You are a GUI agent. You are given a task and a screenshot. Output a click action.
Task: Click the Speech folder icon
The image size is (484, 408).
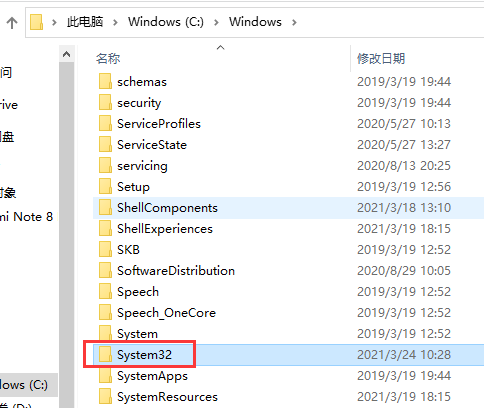[105, 292]
